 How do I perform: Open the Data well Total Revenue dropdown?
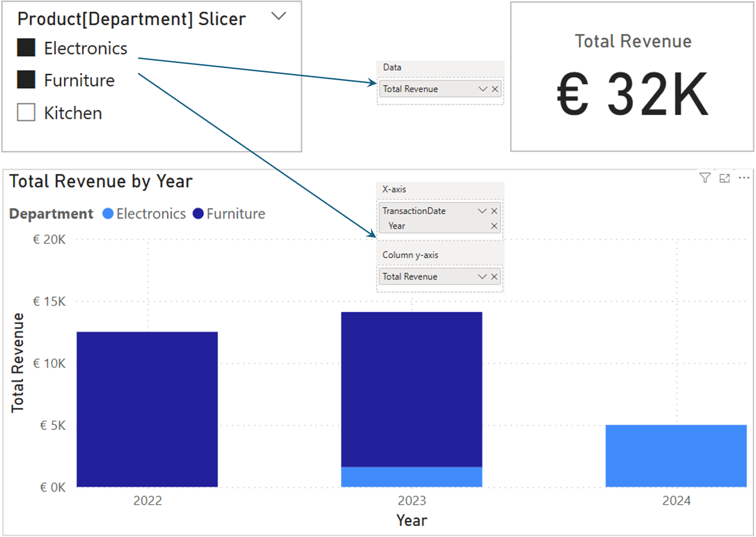click(483, 89)
